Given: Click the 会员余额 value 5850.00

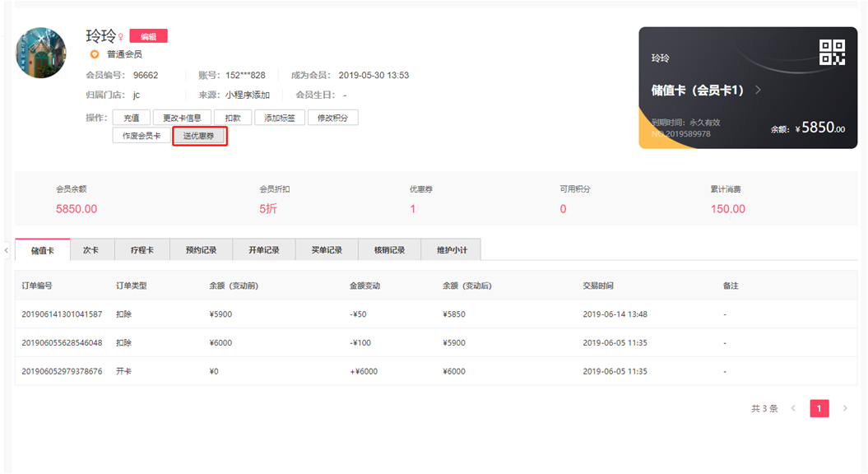Looking at the screenshot, I should pyautogui.click(x=77, y=209).
